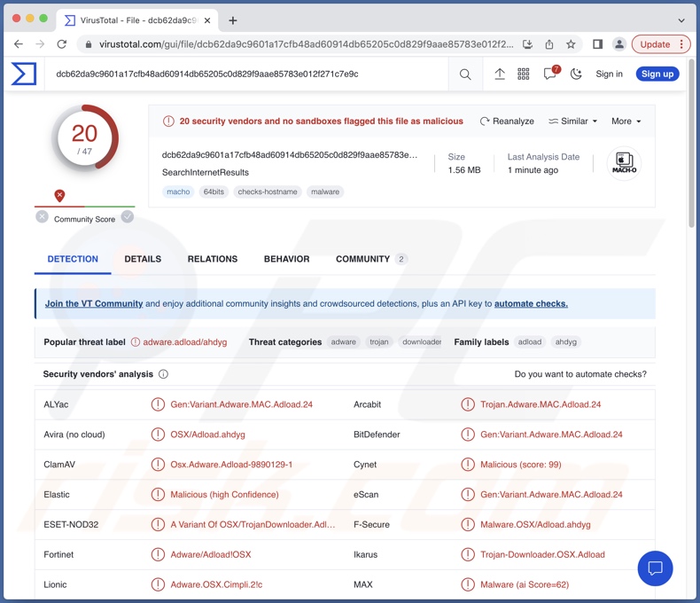Switch to the BEHAVIOR tab
The width and height of the screenshot is (700, 603).
[286, 259]
